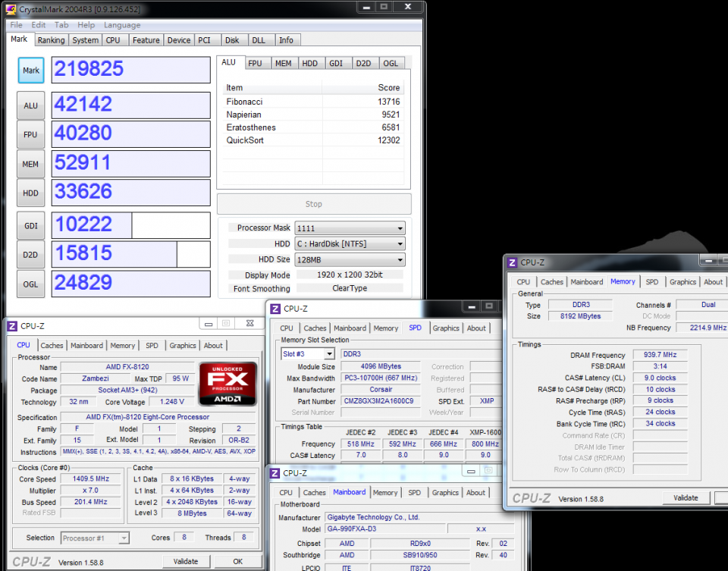Click OK in the CPU-Z processor window
Image resolution: width=728 pixels, height=571 pixels.
pos(237,562)
